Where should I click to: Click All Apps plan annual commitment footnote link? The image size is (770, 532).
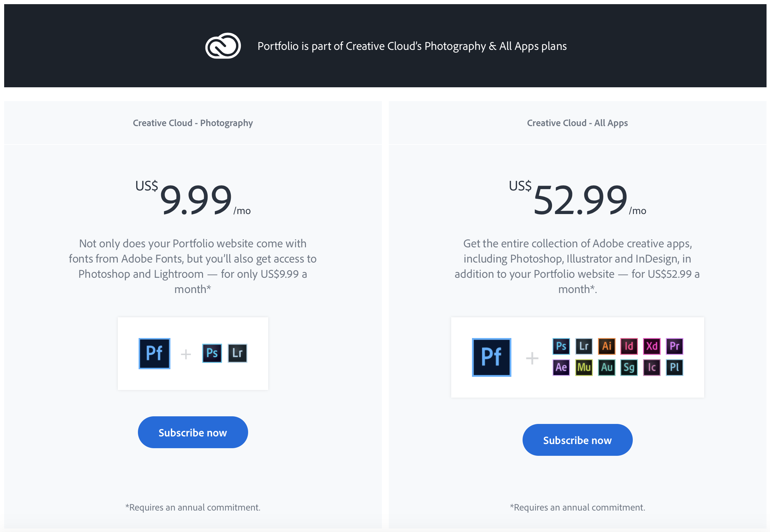coord(577,506)
